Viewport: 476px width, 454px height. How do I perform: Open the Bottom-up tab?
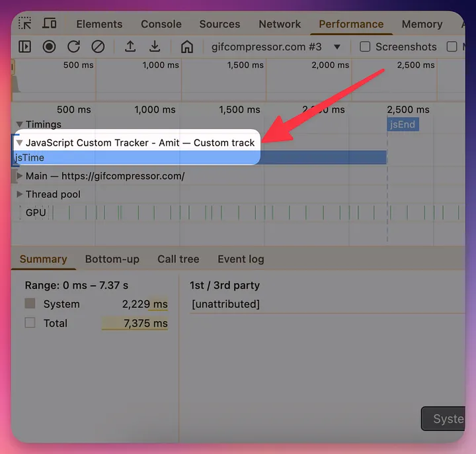112,259
